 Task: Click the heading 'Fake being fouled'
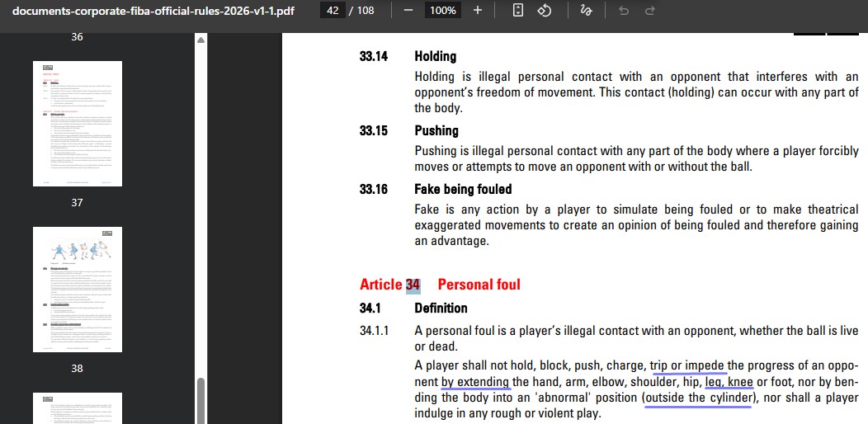463,189
